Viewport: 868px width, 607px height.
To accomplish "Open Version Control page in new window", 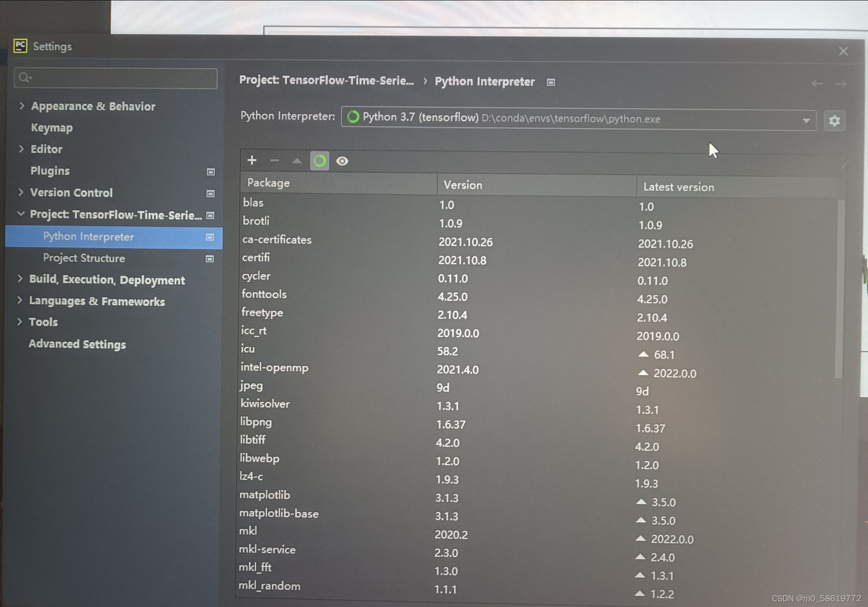I will [x=210, y=194].
